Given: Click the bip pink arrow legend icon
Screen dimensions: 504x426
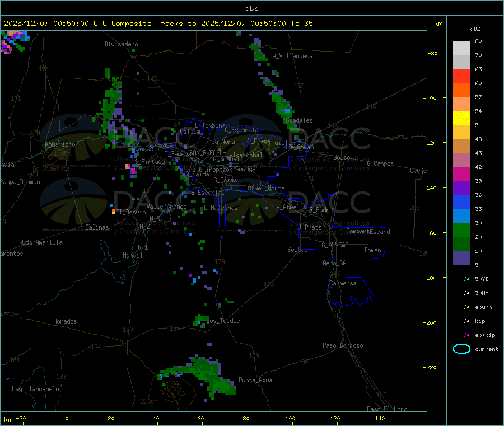Looking at the screenshot, I should pyautogui.click(x=461, y=321).
